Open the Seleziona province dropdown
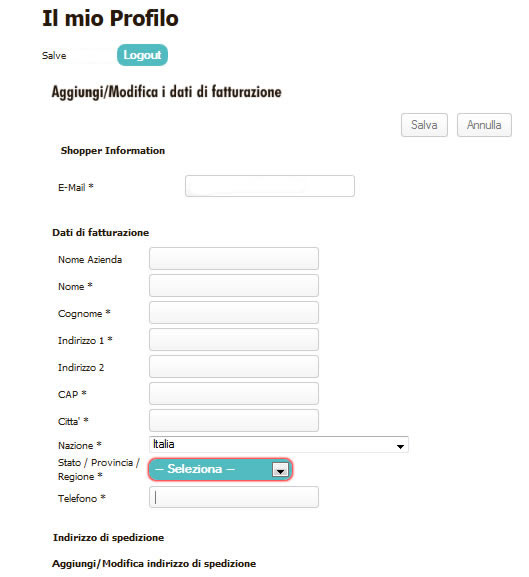 (x=220, y=470)
